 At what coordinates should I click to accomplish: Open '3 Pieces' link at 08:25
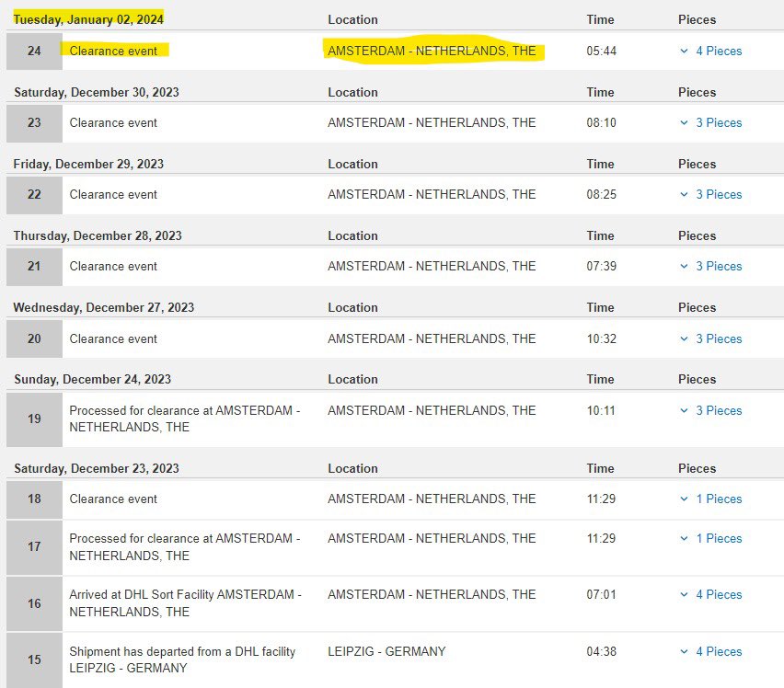pos(719,194)
